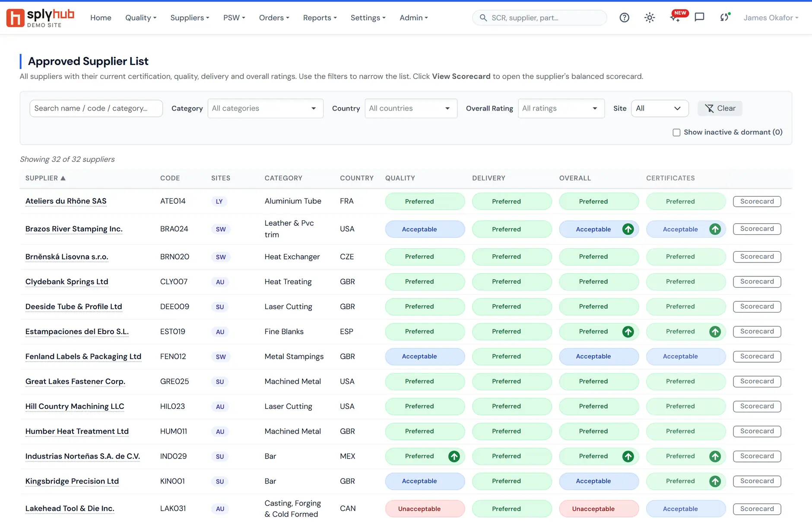Click Industrias Norteñas quality up-arrow icon
812x522 pixels.
454,456
